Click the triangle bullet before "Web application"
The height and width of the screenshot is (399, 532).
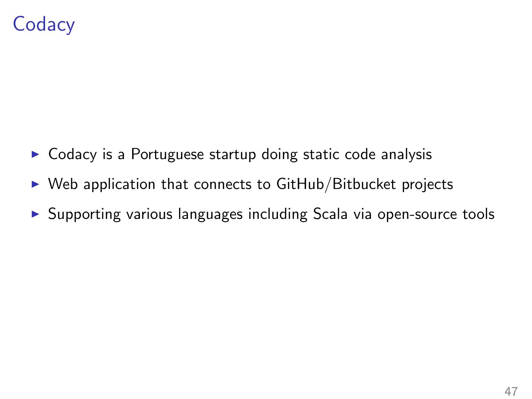(35, 184)
